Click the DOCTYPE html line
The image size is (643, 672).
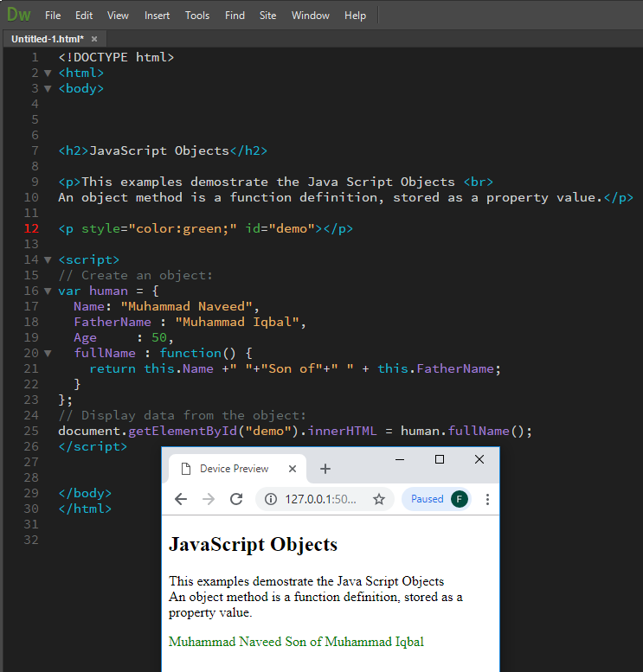click(116, 57)
